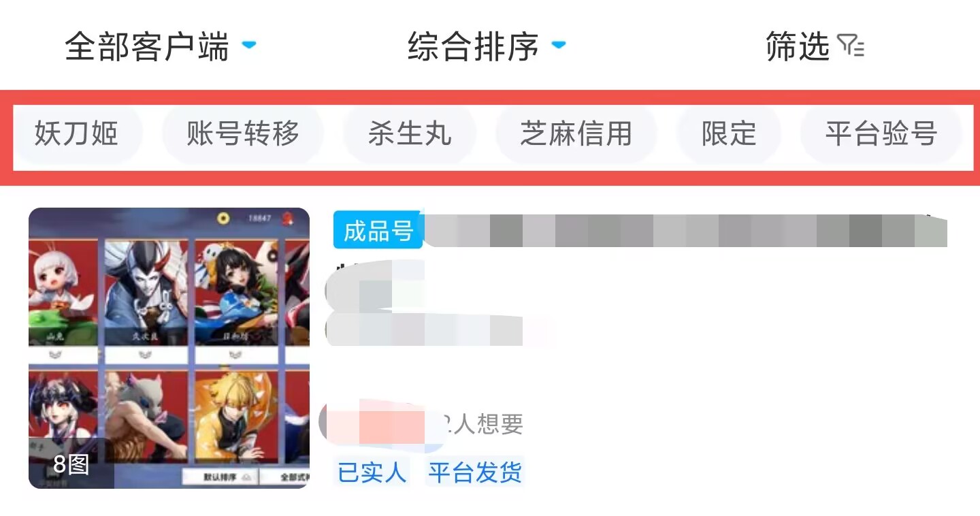Click the 默认排序 button inside thumbnail
Viewport: 980px width, 516px height.
[220, 477]
